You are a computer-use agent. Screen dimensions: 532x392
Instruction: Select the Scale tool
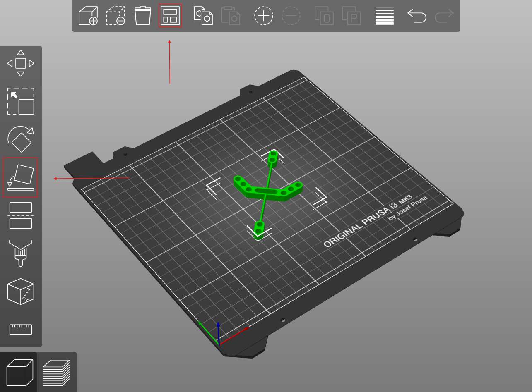[21, 101]
